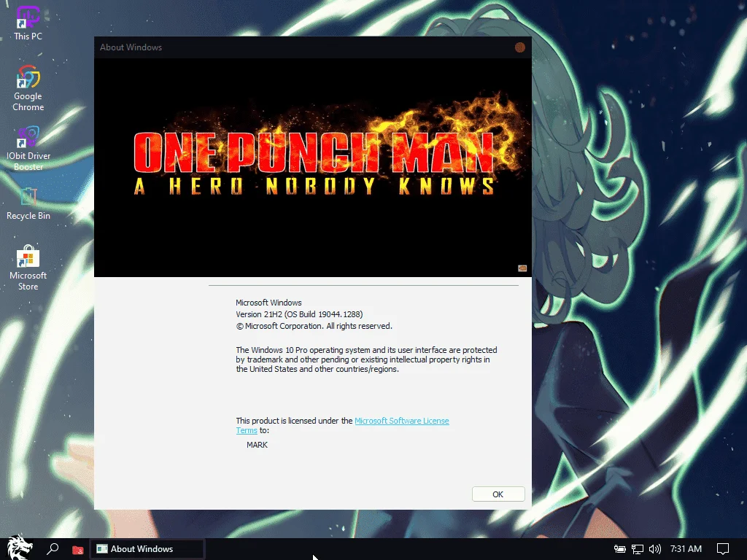
Task: Click the Version 21H2 build text
Action: pyautogui.click(x=299, y=314)
